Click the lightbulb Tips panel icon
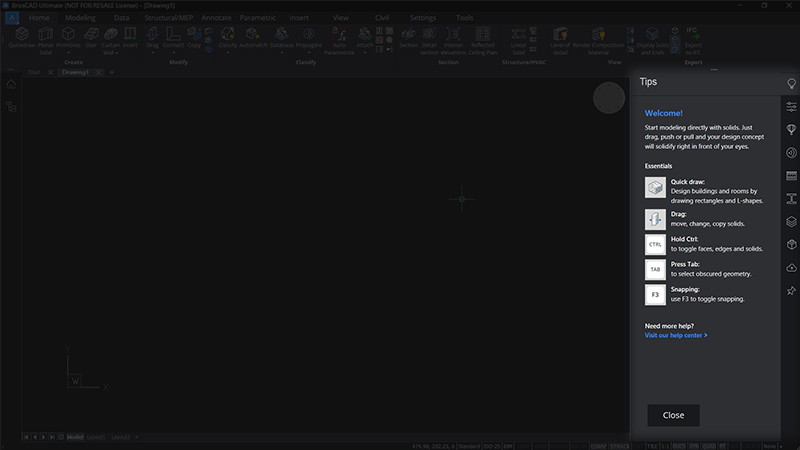The height and width of the screenshot is (450, 800). pyautogui.click(x=791, y=83)
